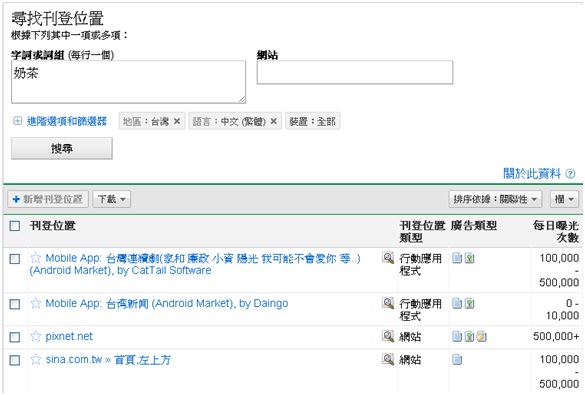Star the CatTail Software mobile app placement
The width and height of the screenshot is (585, 395).
click(35, 258)
